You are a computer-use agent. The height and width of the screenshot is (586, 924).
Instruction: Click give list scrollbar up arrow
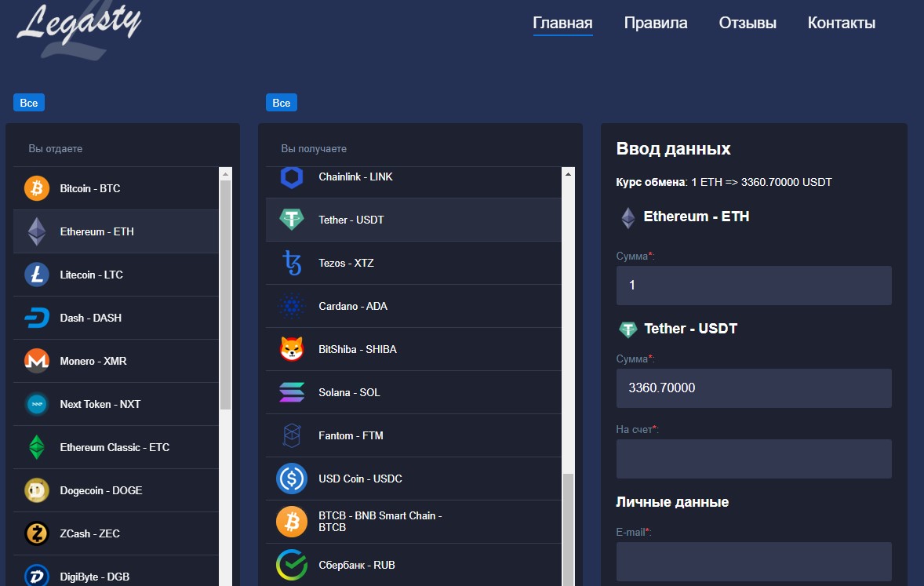225,174
